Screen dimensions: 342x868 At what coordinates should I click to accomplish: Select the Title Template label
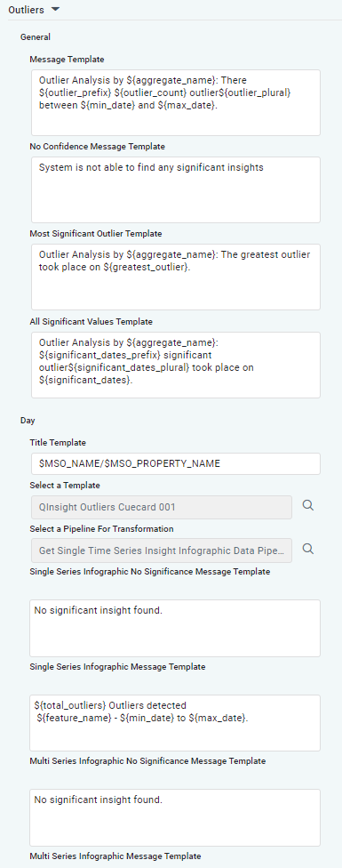[58, 442]
